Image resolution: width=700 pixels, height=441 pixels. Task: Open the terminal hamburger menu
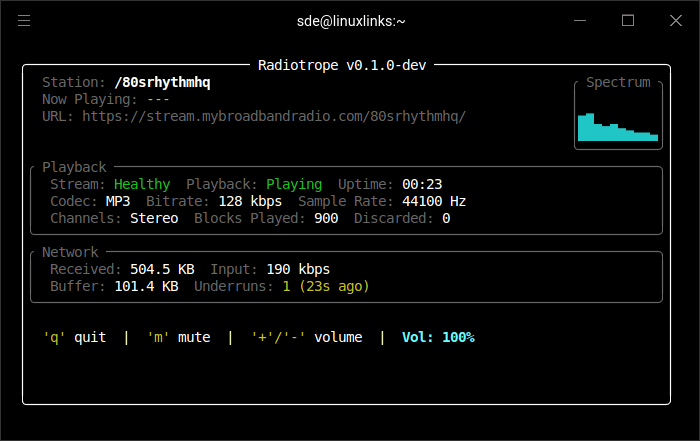point(24,21)
